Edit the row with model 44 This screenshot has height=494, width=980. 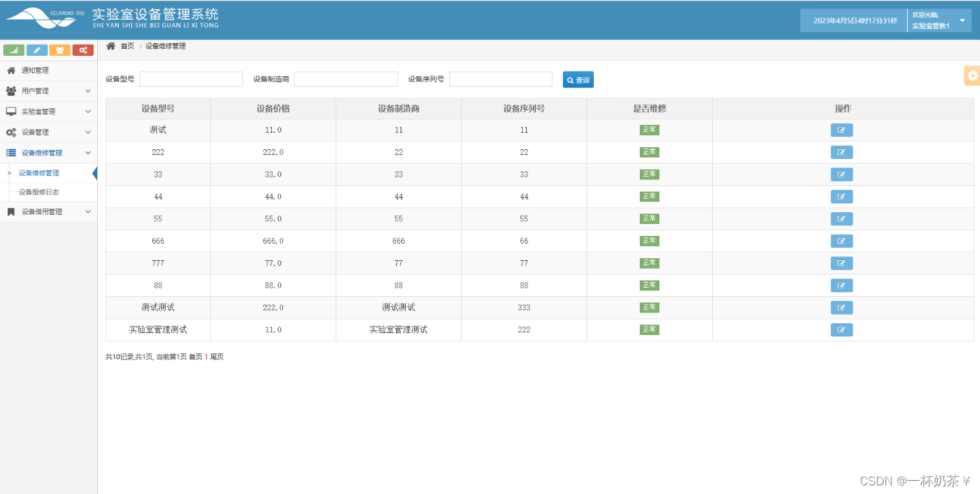(841, 196)
